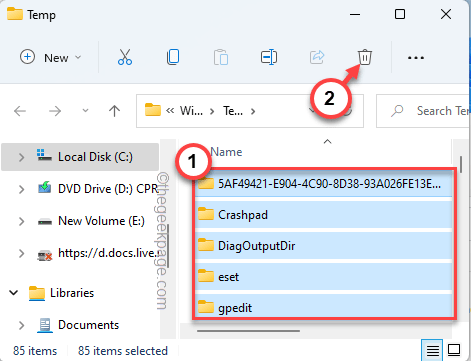Click the Documents library icon

pos(44,325)
